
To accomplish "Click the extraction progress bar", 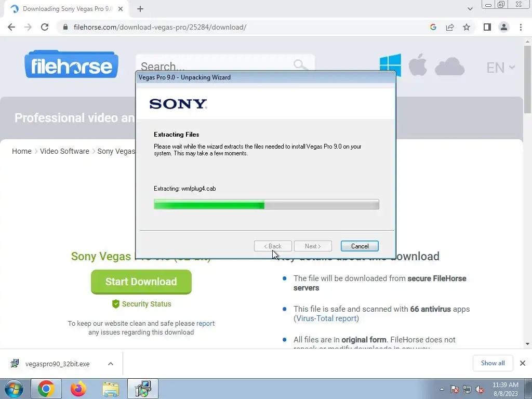I will [267, 204].
